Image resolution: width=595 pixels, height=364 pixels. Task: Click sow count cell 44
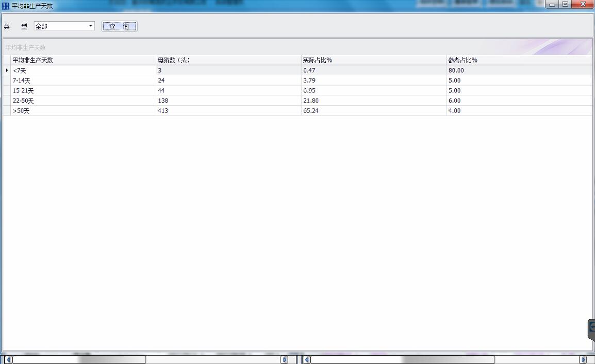[228, 90]
